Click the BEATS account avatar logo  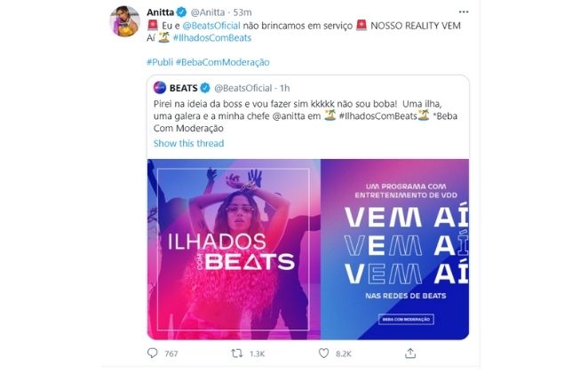160,88
